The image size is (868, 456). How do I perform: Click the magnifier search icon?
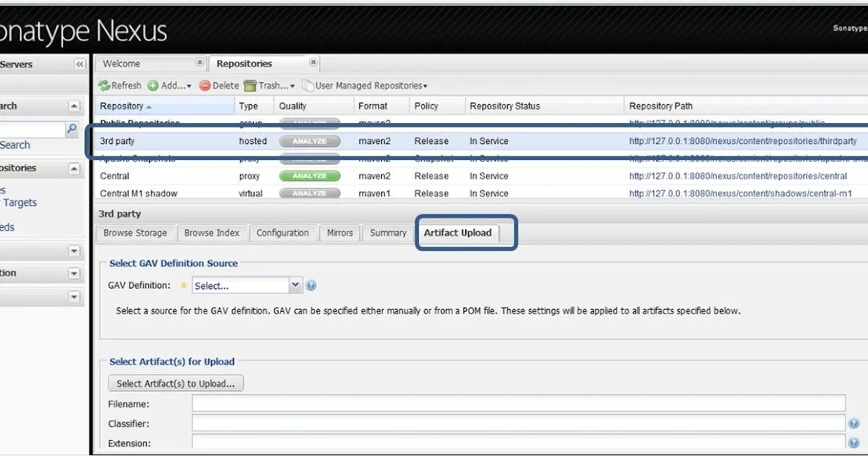72,129
